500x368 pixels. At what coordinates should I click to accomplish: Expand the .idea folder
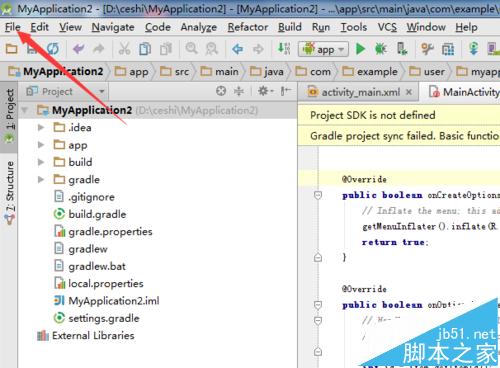coord(41,127)
